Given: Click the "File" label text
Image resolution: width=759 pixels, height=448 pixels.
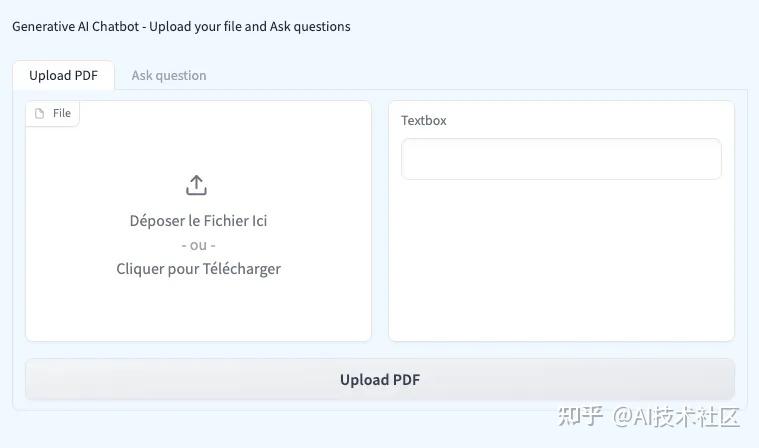Looking at the screenshot, I should point(62,114).
